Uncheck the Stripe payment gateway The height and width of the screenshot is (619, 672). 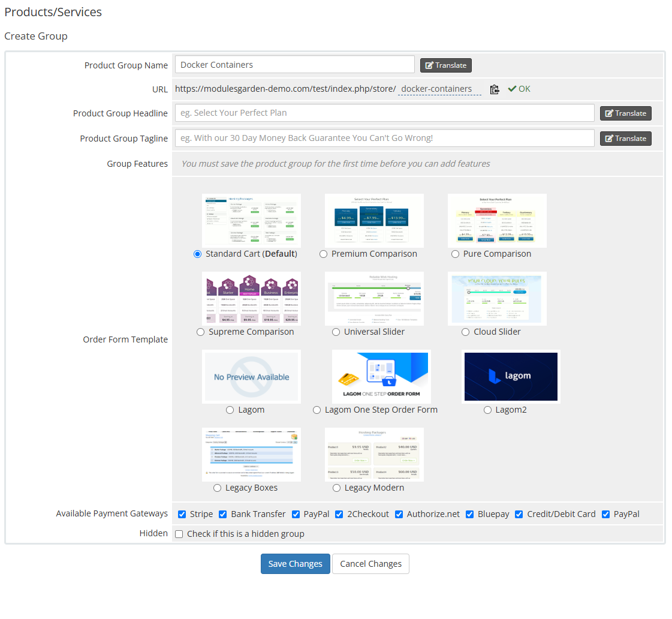coord(182,515)
